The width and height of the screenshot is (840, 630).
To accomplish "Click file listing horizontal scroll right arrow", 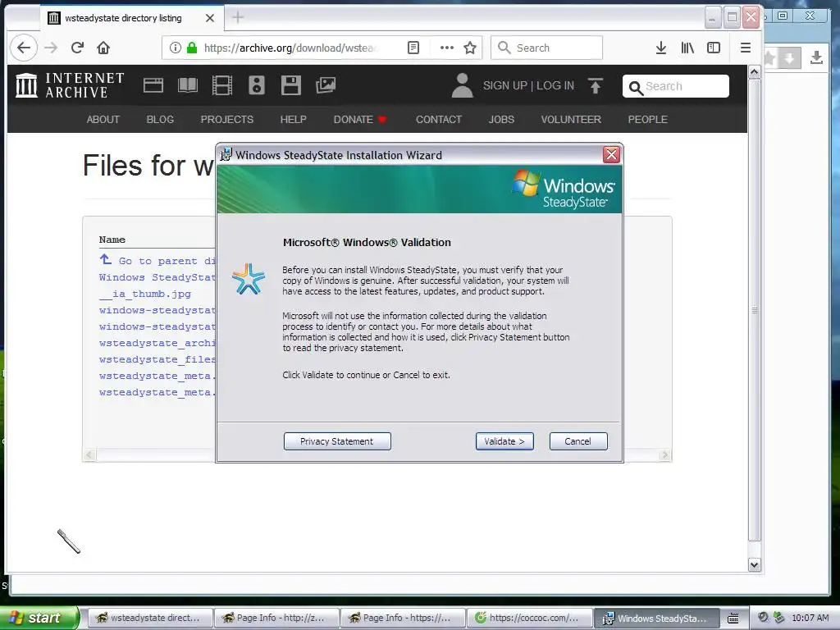I will click(664, 454).
